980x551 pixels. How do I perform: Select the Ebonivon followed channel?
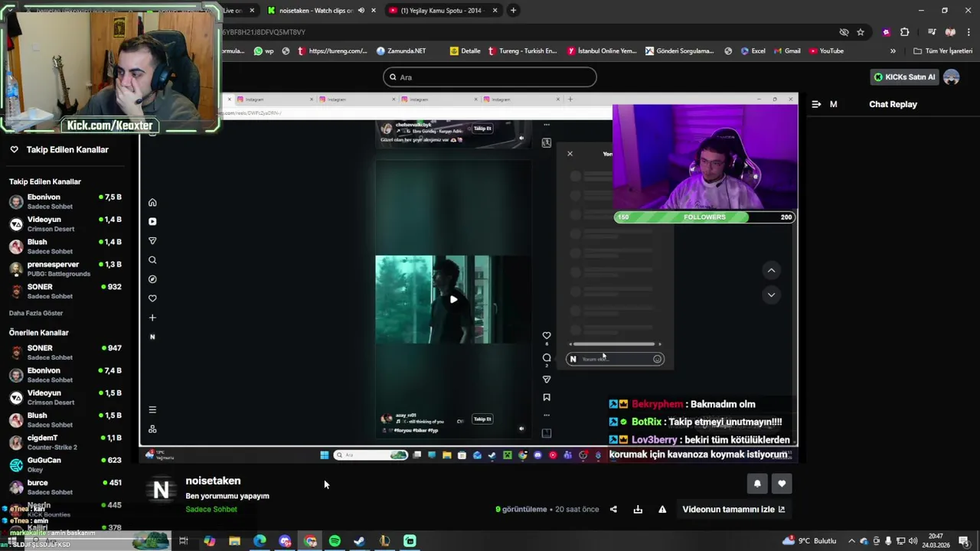click(65, 201)
